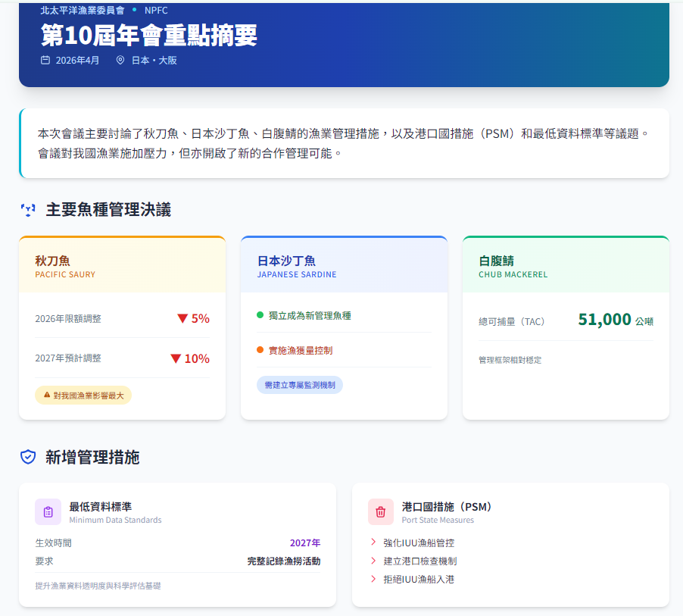Screen dimensions: 683x616
Task: Click the label 生效時間
Action: point(54,543)
